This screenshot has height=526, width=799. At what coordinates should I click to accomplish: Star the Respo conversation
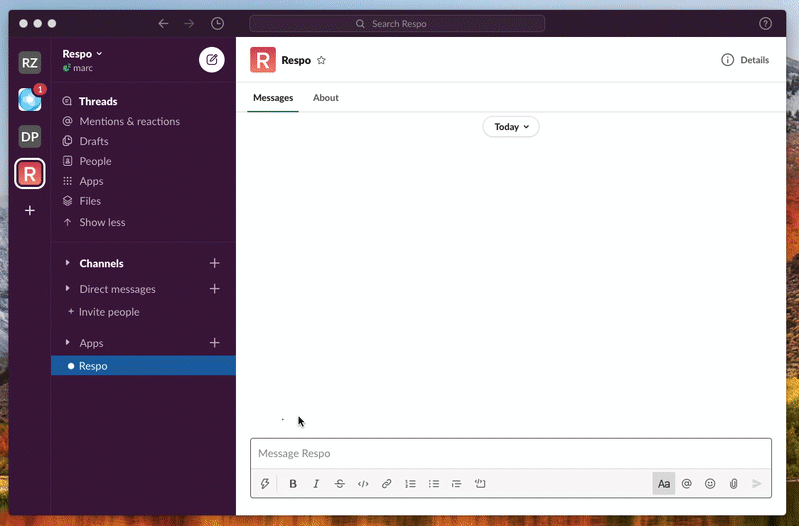coord(321,60)
